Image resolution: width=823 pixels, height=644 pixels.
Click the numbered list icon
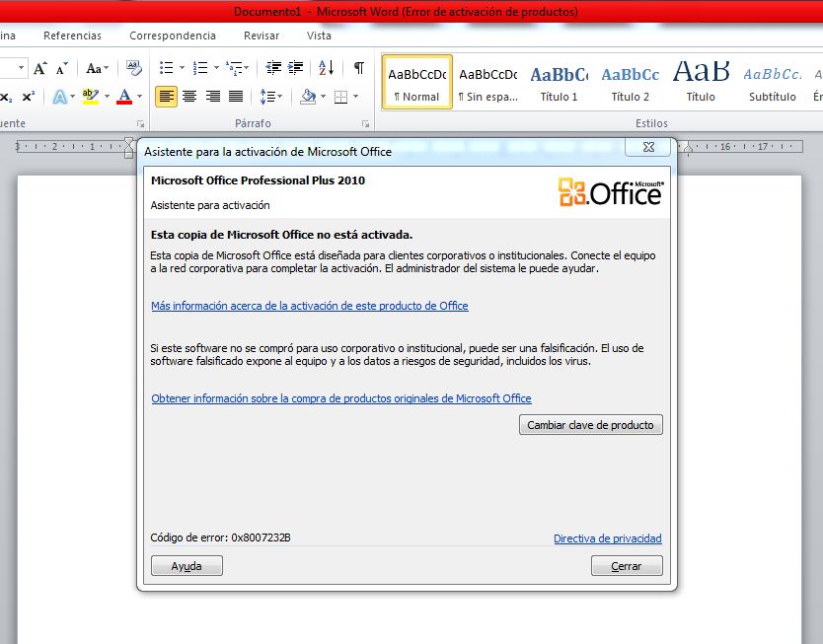point(200,68)
